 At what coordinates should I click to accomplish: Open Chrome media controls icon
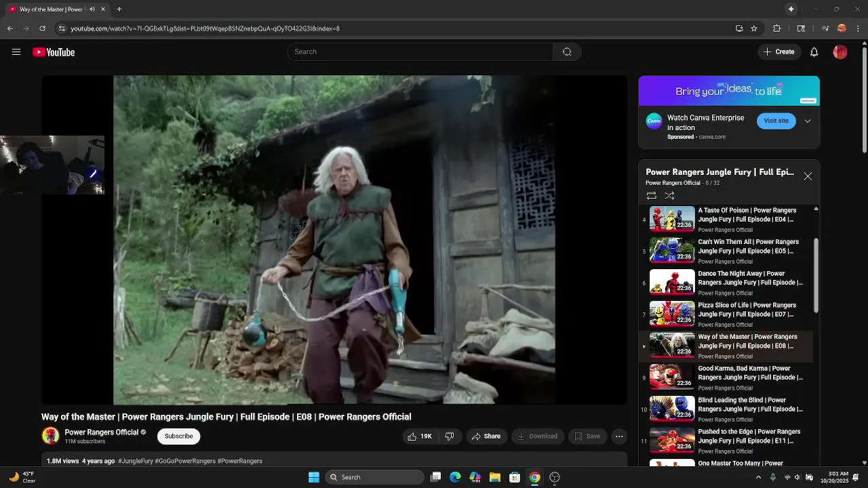pyautogui.click(x=825, y=28)
